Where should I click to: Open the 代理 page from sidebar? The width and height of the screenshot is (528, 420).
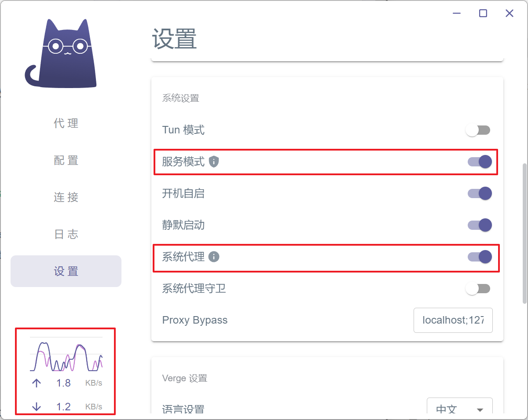(66, 124)
